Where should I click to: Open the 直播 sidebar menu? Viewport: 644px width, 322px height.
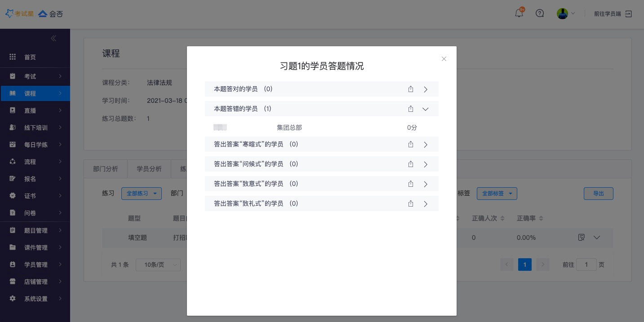[x=35, y=110]
